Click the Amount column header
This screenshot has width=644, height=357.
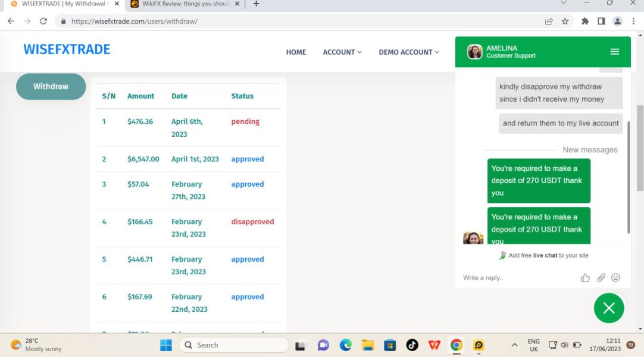point(141,96)
